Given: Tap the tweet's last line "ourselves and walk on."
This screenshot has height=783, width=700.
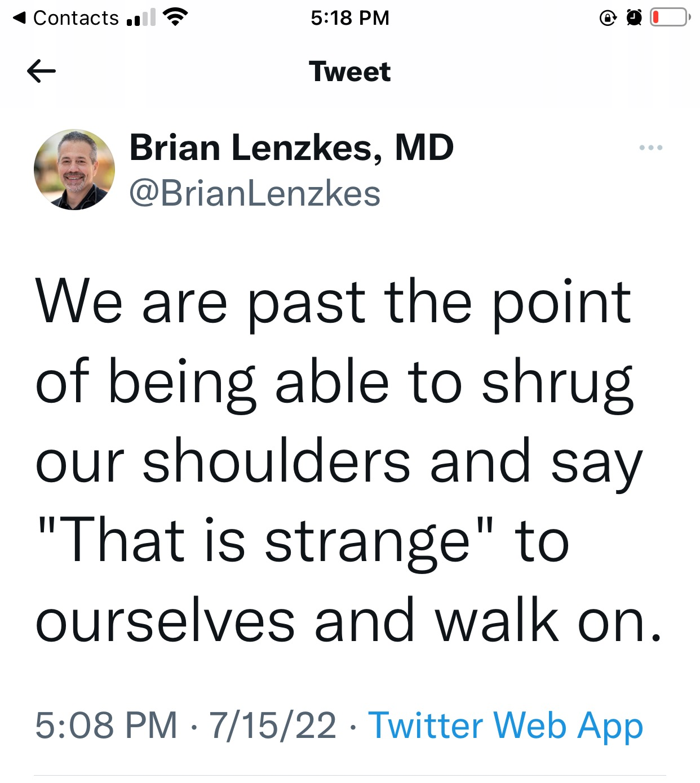Looking at the screenshot, I should pyautogui.click(x=348, y=621).
